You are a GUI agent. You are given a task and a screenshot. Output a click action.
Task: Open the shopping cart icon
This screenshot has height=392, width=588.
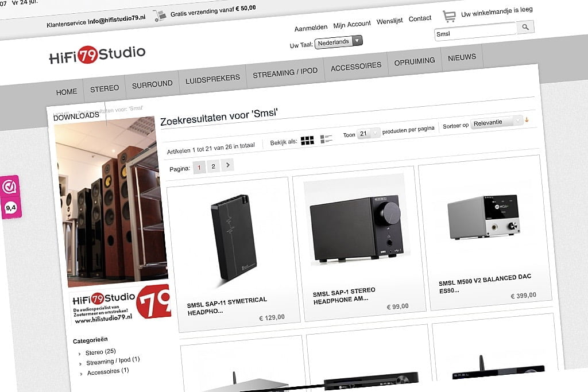coord(449,15)
